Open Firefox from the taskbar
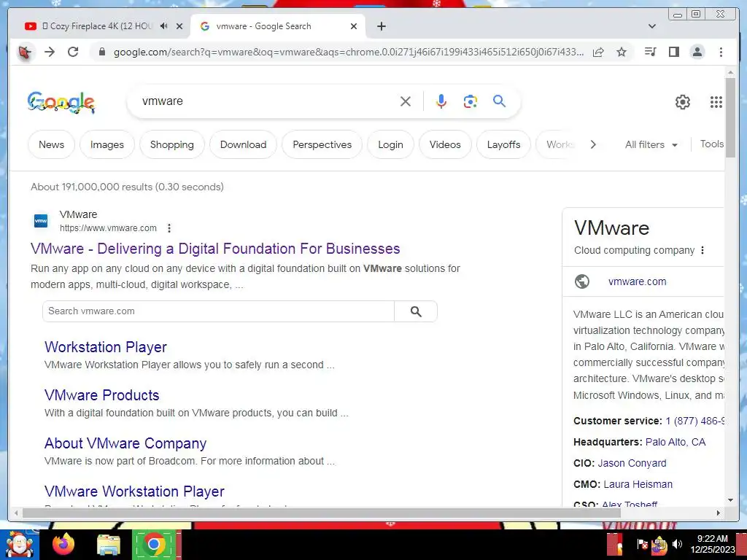 [x=63, y=544]
